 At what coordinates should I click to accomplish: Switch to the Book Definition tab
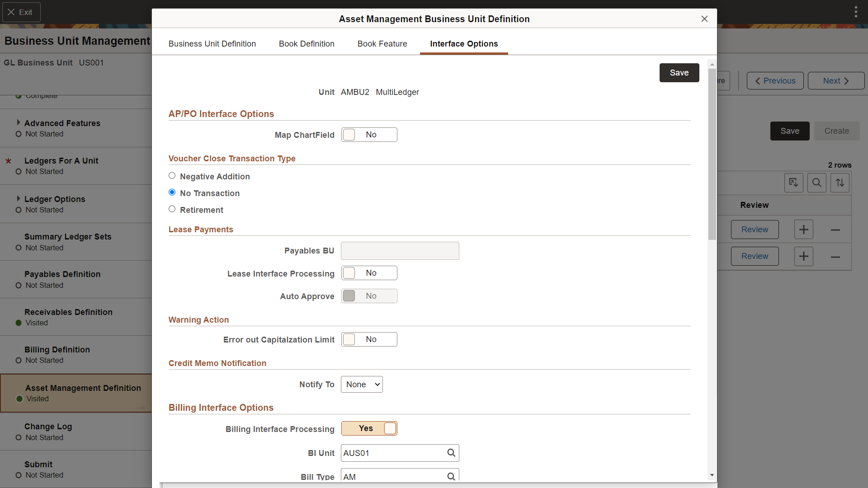[x=307, y=43]
